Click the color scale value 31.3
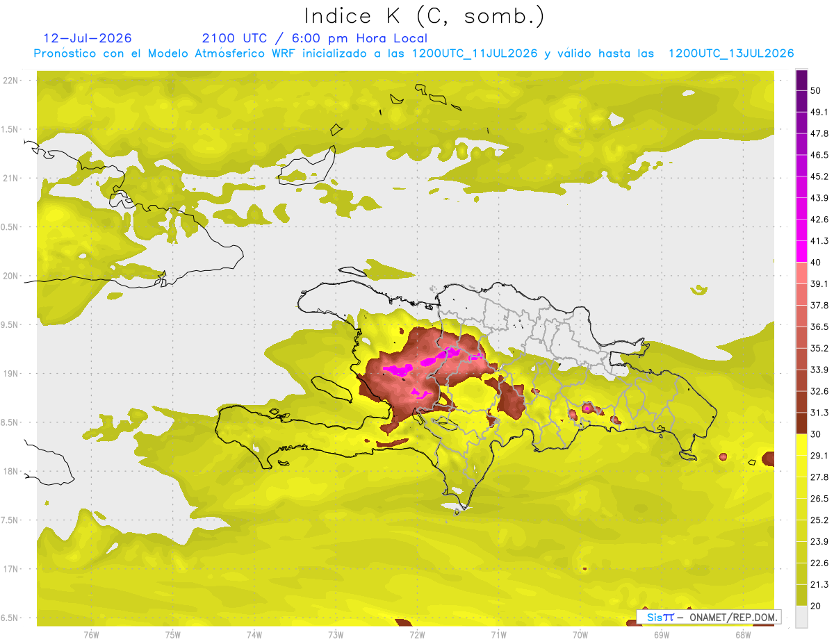 [x=819, y=413]
